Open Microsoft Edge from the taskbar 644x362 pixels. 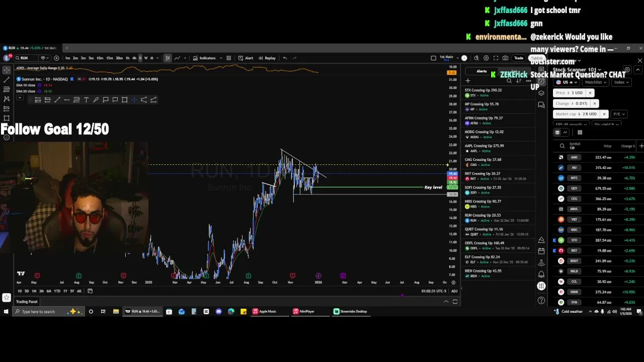click(231, 311)
